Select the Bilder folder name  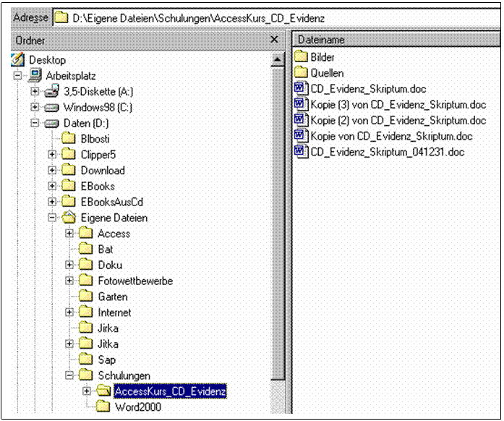tap(323, 57)
